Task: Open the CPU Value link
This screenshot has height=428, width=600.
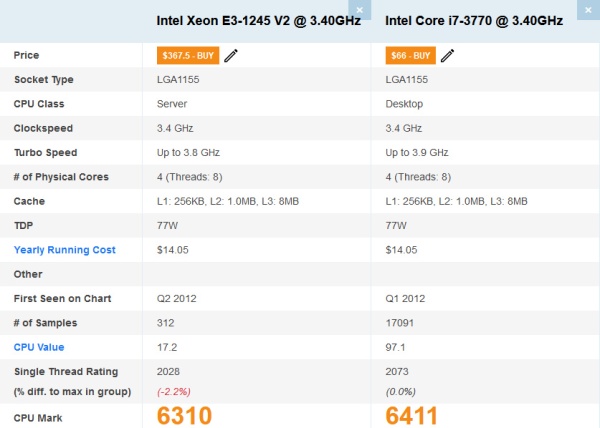Action: pos(39,347)
